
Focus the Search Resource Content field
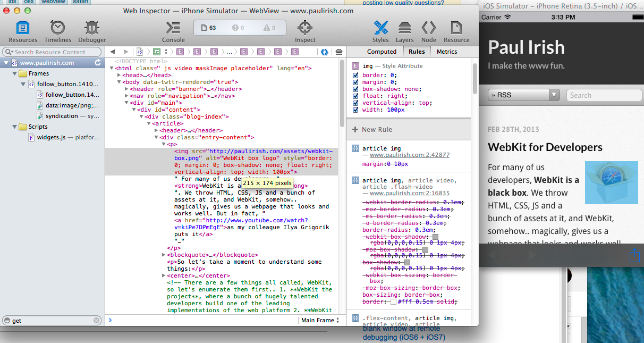pyautogui.click(x=52, y=52)
